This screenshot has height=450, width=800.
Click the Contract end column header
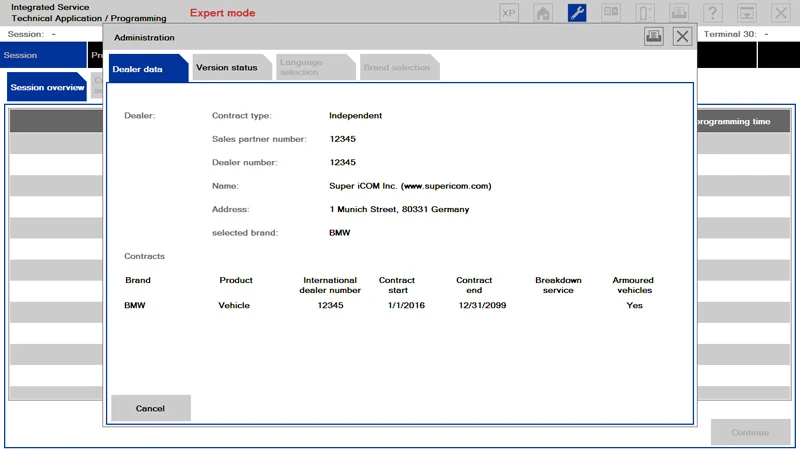click(x=474, y=285)
